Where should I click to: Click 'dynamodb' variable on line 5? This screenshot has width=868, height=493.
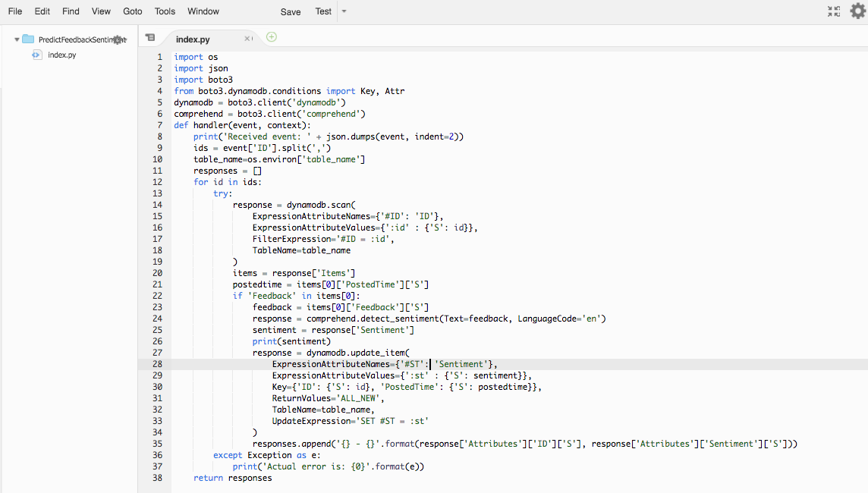(x=193, y=102)
